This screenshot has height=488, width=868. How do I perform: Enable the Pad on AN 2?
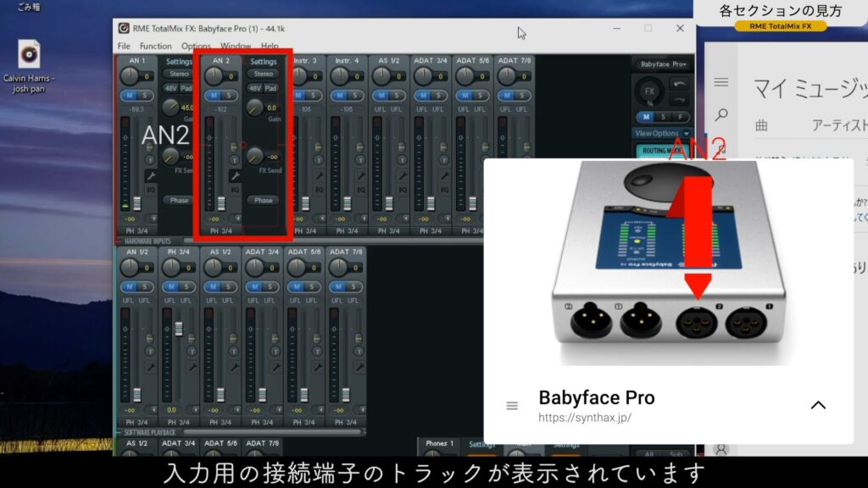click(270, 88)
